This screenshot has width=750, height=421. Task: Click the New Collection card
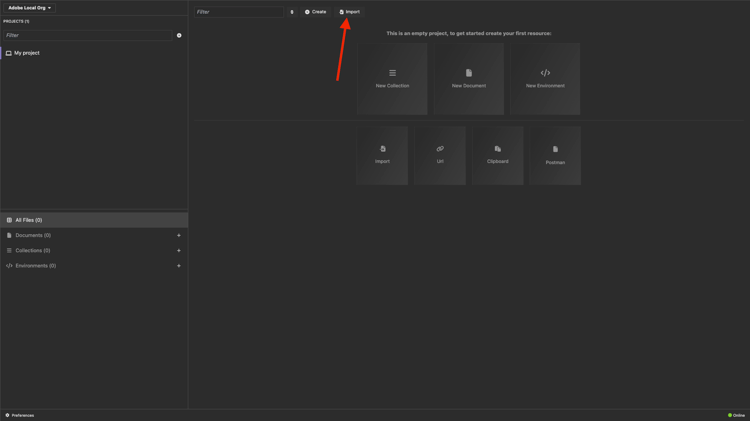[392, 79]
